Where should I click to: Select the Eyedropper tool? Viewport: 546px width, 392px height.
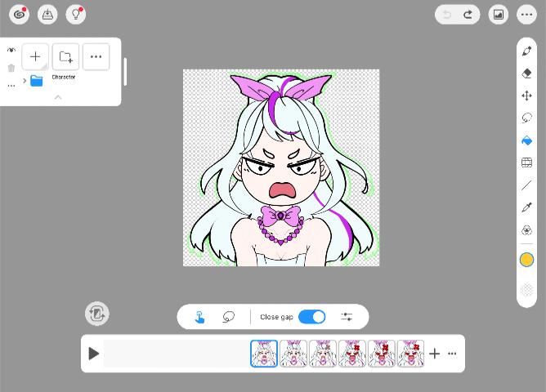point(526,207)
